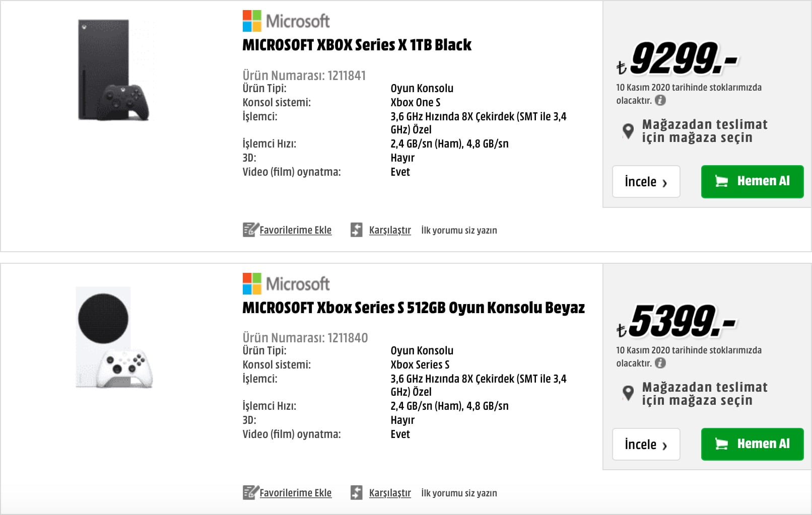812x515 pixels.
Task: Open İncele for the Xbox Series S
Action: click(x=646, y=444)
